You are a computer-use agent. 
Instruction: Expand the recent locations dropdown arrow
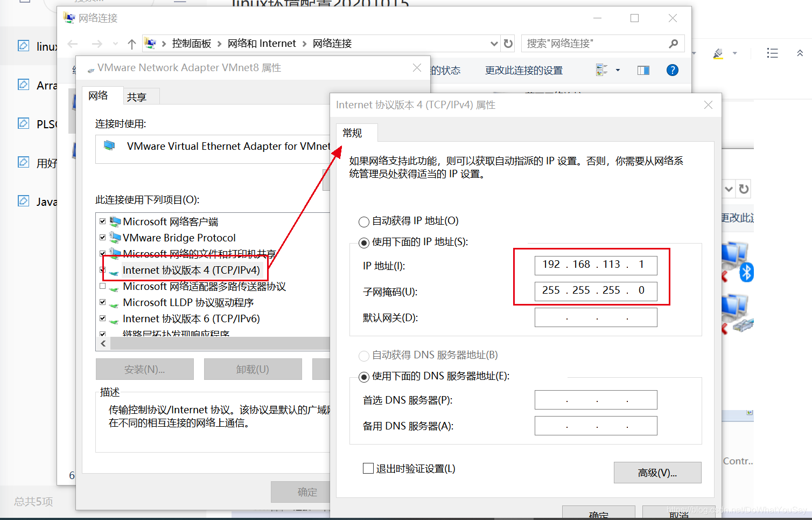tap(115, 44)
